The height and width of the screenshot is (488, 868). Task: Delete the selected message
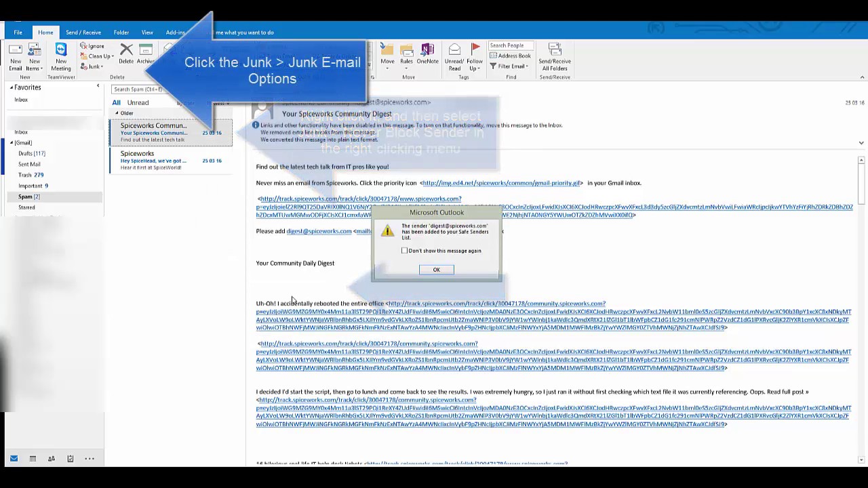[x=126, y=55]
